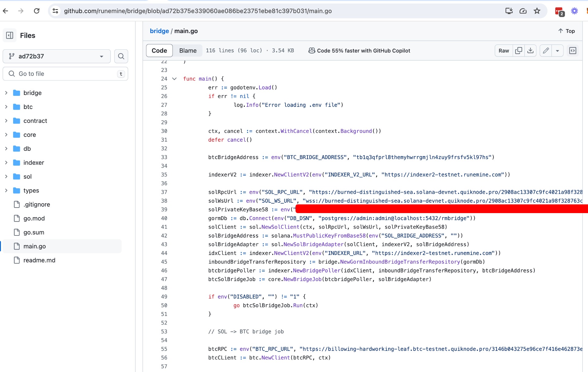Jump to Top of file

point(567,31)
